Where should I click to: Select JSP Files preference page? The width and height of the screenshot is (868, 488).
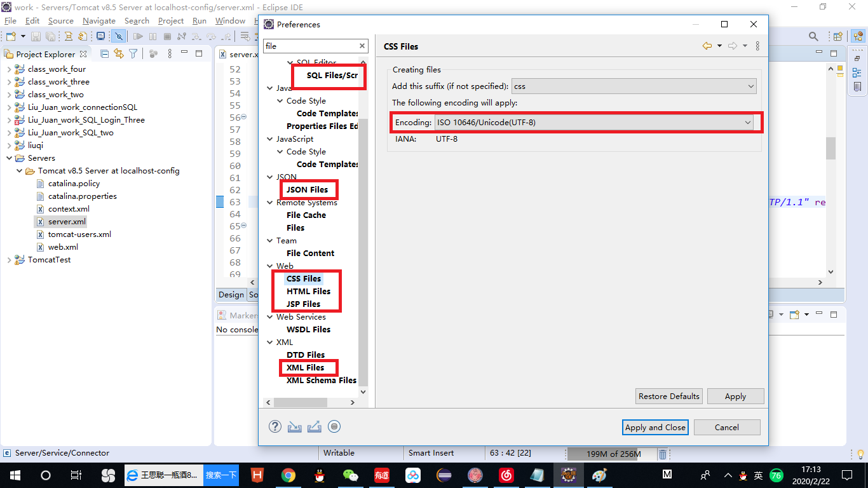point(303,304)
